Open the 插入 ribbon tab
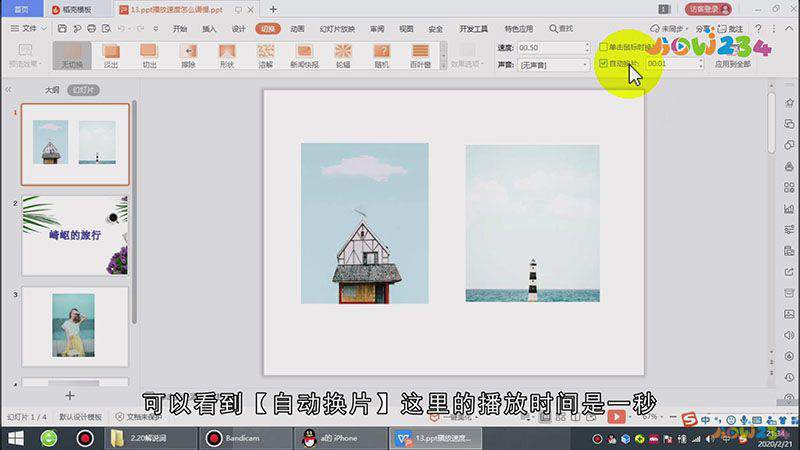The image size is (800, 450). click(x=209, y=29)
